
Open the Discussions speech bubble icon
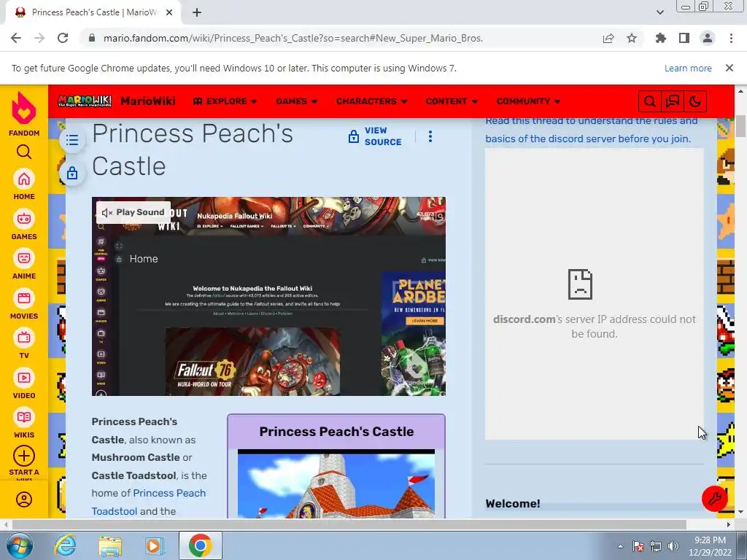click(x=672, y=101)
